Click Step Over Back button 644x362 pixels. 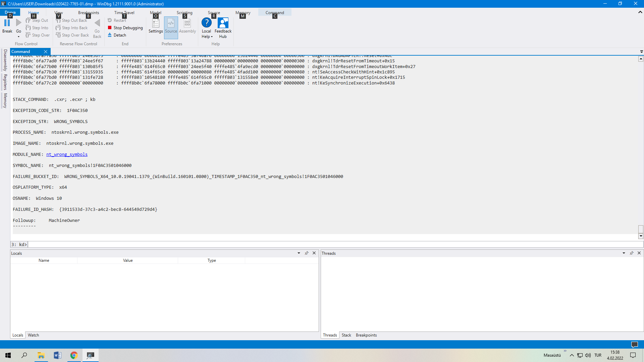72,35
